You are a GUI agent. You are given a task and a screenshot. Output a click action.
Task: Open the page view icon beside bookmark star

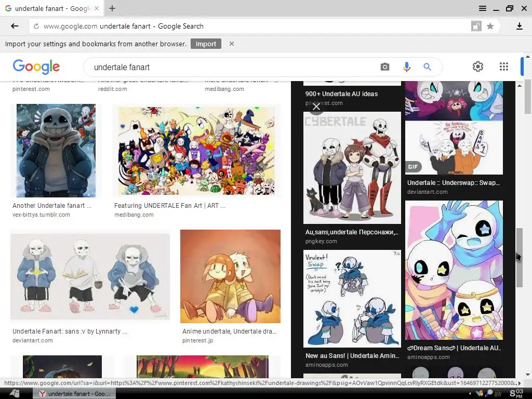476,26
